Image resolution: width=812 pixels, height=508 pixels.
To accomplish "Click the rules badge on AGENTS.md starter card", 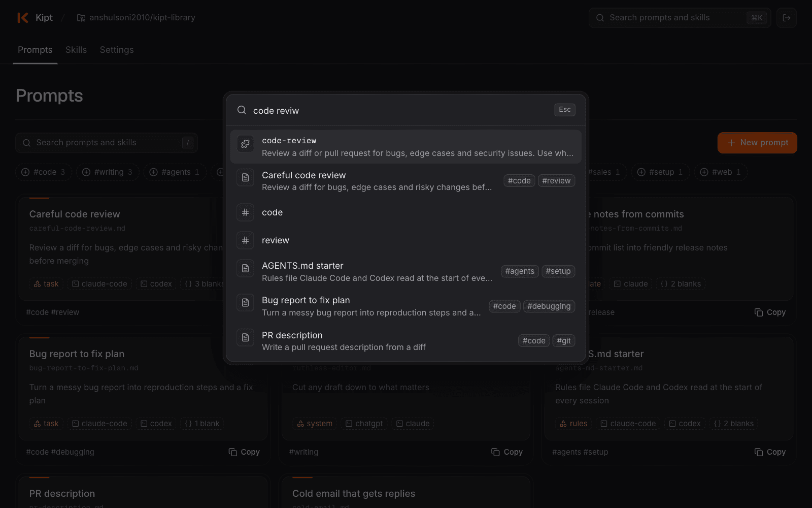I will pos(573,424).
